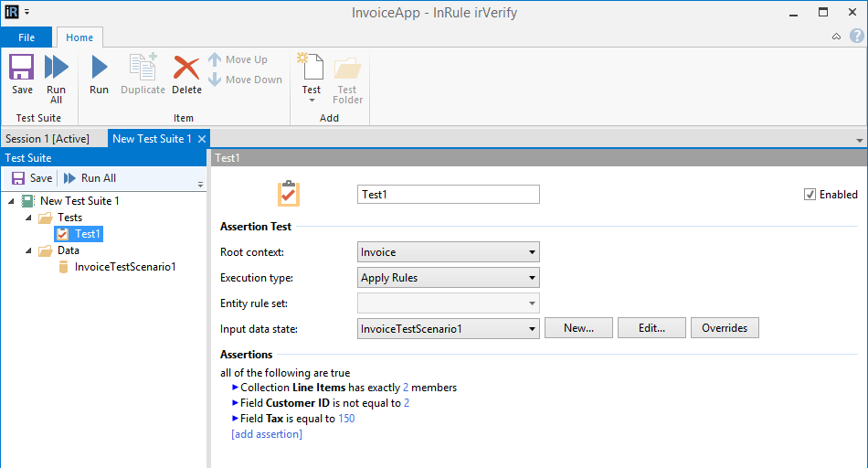The width and height of the screenshot is (868, 468).
Task: Select Test1 in the test tree
Action: point(87,234)
